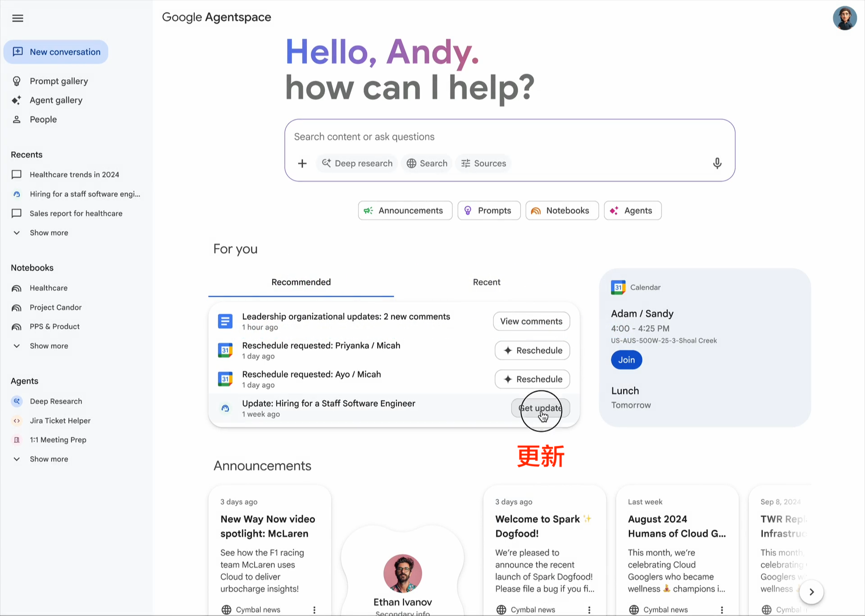Open the Deep Research agent in the sidebar
This screenshot has width=865, height=616.
(x=56, y=401)
